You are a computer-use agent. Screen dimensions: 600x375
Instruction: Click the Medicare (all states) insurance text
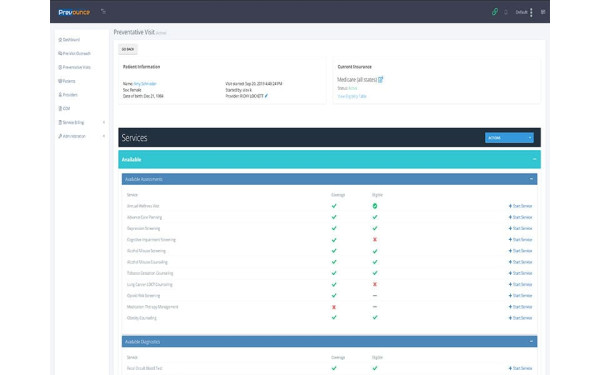click(357, 80)
